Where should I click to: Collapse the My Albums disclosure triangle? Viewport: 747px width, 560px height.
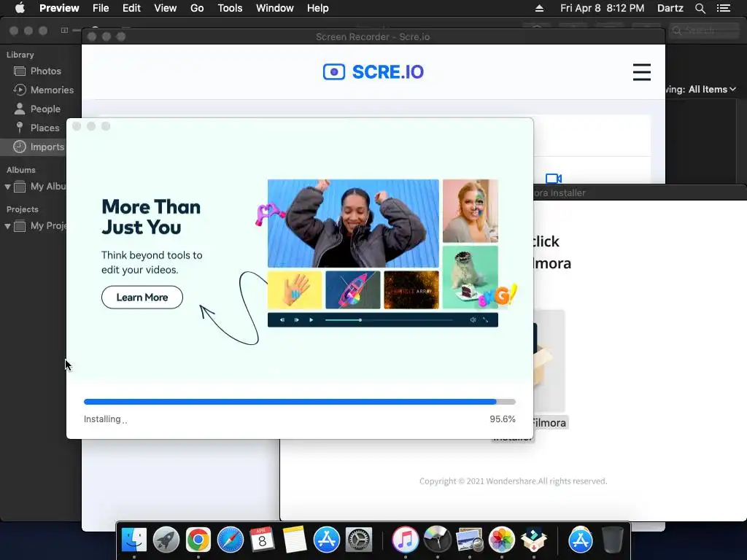(7, 187)
